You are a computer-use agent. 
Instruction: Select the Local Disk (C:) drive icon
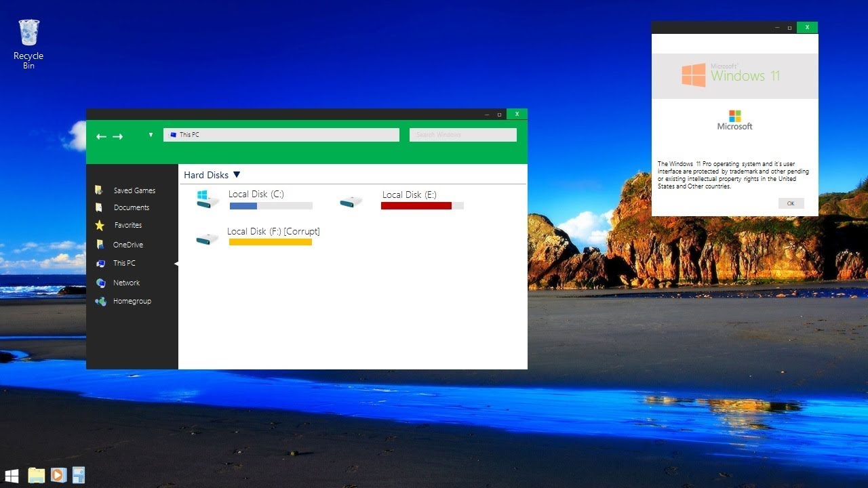pyautogui.click(x=208, y=199)
